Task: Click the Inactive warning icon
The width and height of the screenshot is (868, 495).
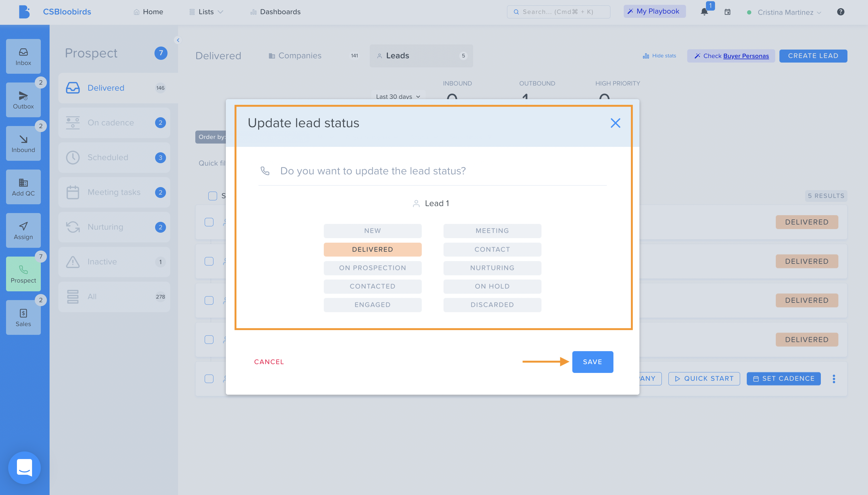Action: (73, 262)
